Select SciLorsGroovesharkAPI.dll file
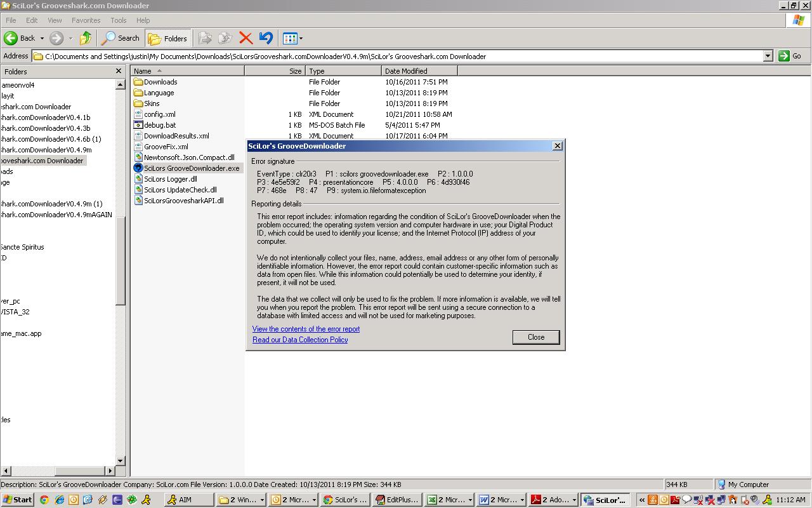812x508 pixels. [183, 201]
